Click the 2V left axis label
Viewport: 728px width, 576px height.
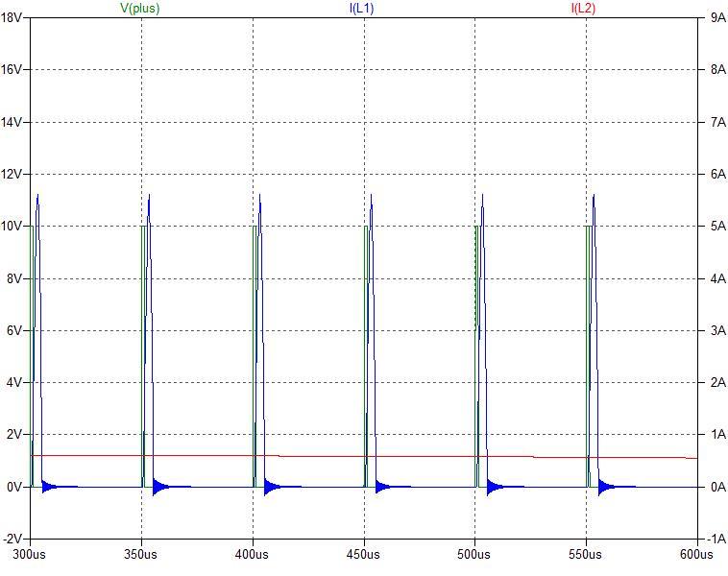(x=14, y=435)
